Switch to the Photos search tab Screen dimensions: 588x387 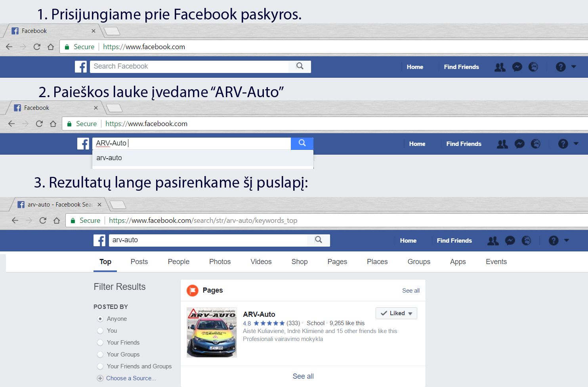point(220,262)
